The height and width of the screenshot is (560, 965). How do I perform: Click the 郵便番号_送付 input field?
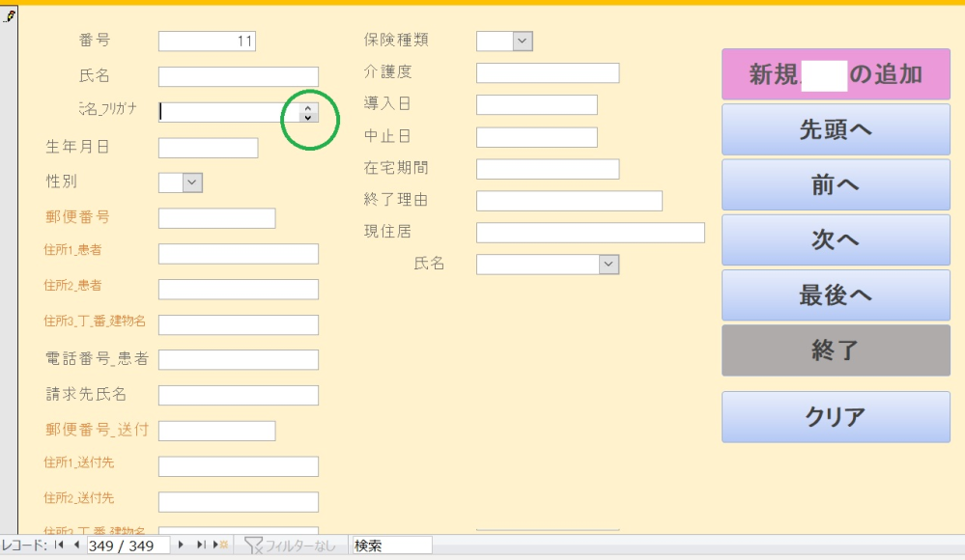pos(216,431)
